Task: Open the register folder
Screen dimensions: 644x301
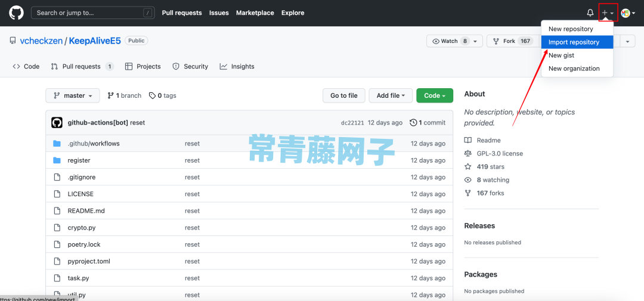Action: tap(79, 160)
